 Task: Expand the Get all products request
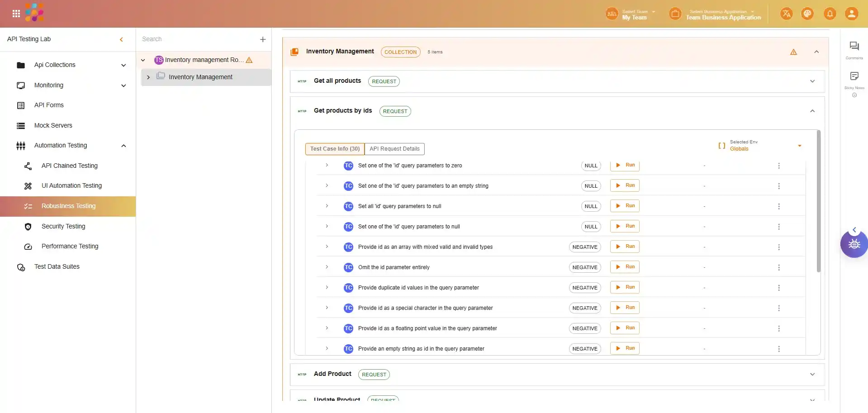point(812,81)
